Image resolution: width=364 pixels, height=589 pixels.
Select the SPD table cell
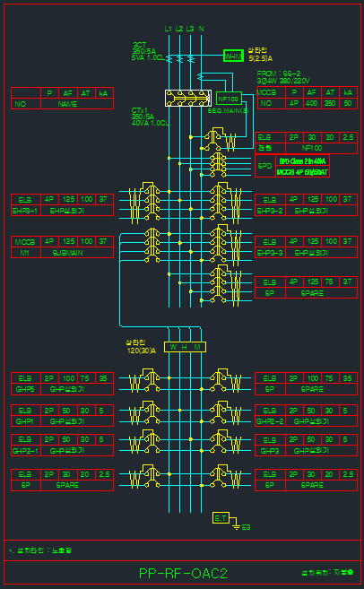tap(265, 166)
